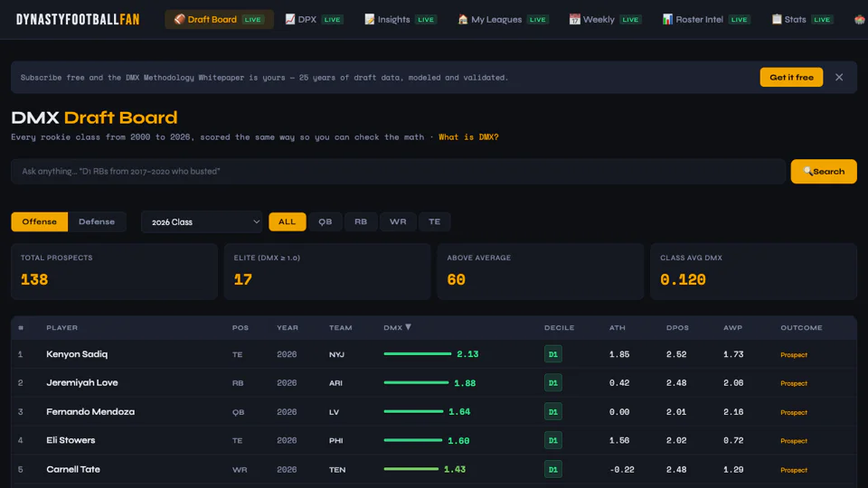Sort table by TEAM column
Viewport: 868px width, 488px height.
[x=341, y=327]
